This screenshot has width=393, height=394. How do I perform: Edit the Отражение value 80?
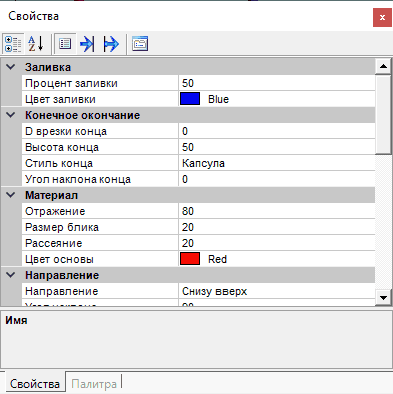[277, 211]
